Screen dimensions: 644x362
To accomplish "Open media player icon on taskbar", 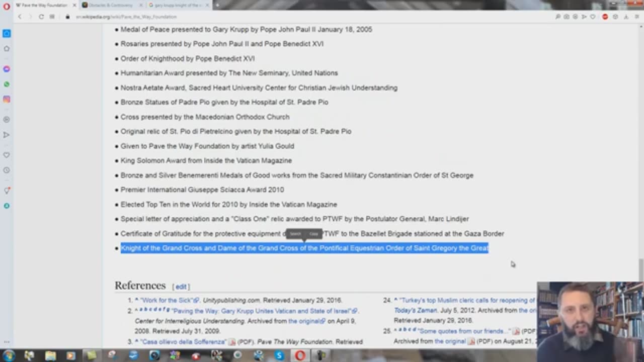I will point(70,355).
